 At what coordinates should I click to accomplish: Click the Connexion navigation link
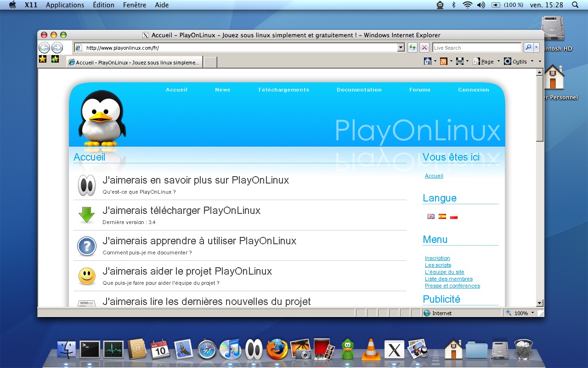(474, 90)
